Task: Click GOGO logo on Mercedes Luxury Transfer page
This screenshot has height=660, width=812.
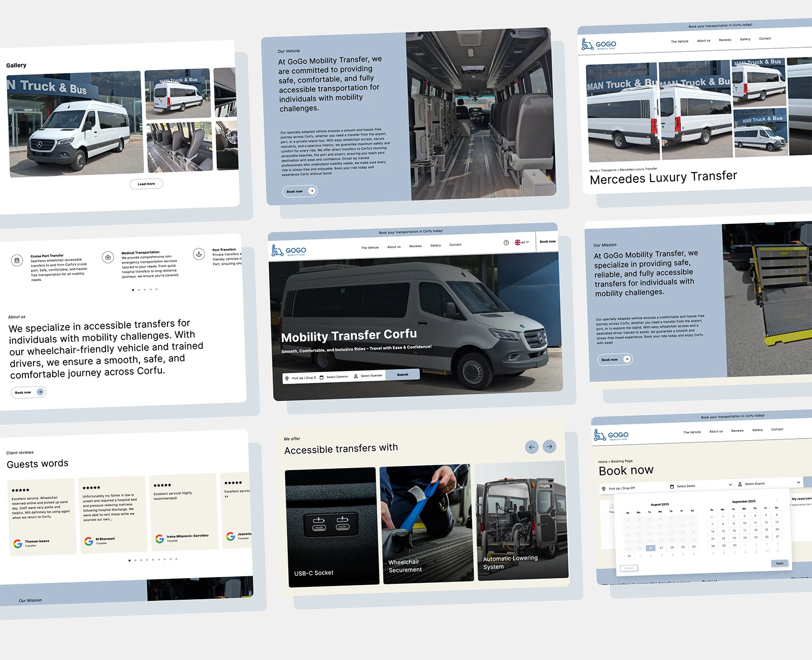Action: 599,45
